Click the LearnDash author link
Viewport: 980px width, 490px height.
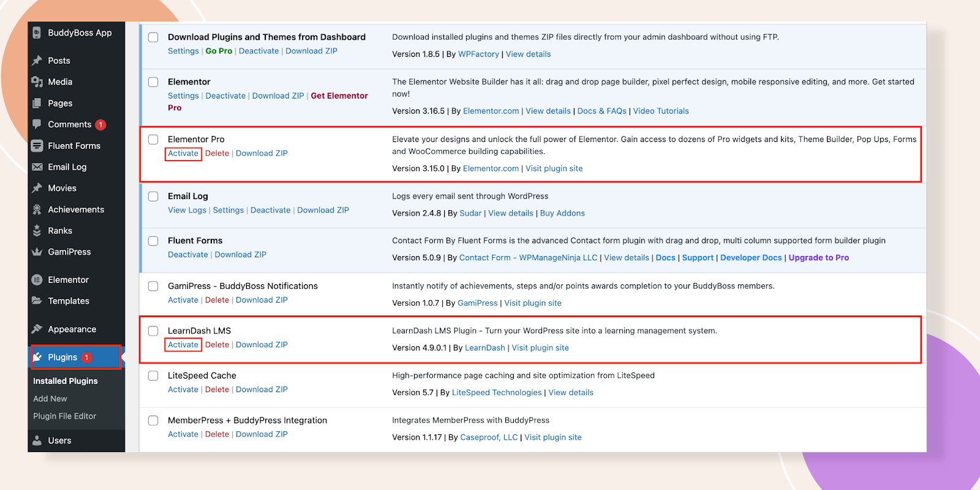pos(485,348)
